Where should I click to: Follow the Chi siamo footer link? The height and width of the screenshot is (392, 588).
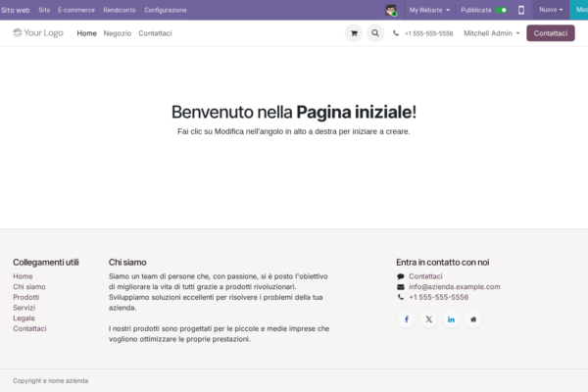pos(29,287)
